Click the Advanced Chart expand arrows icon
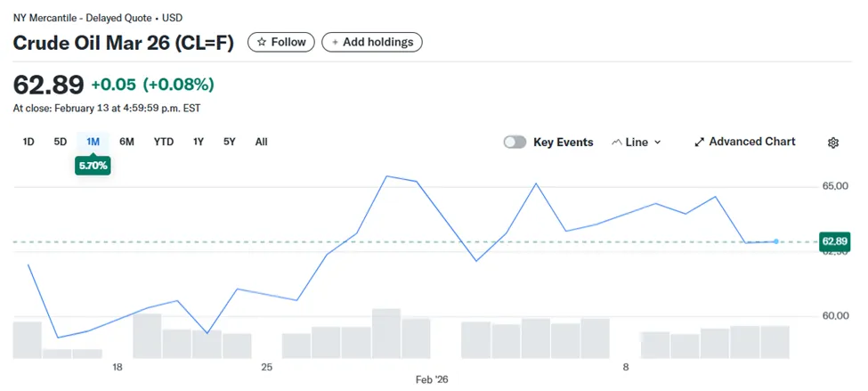Screen dimensions: 868x391 [x=700, y=143]
